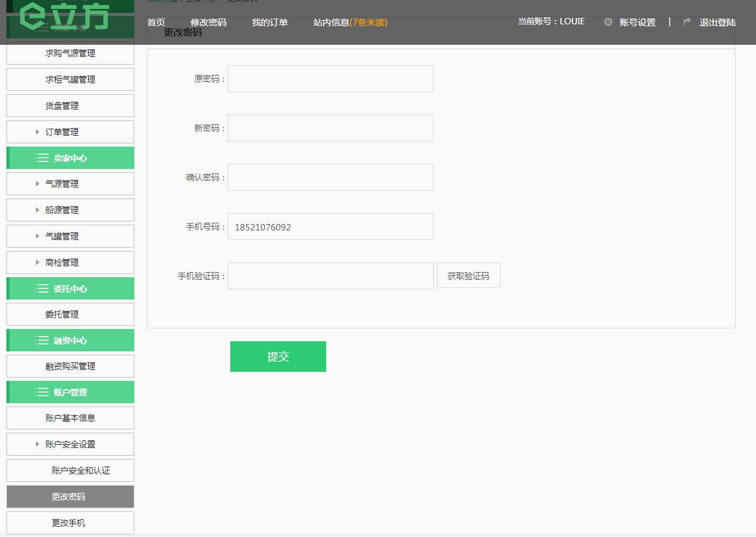Expand the 商检管理 triangle
This screenshot has width=756, height=537.
(x=38, y=262)
